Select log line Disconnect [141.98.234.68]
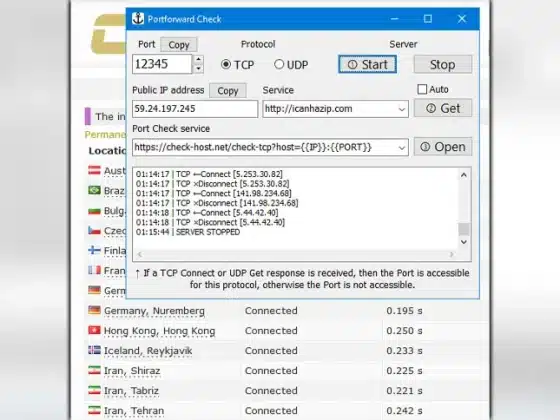The width and height of the screenshot is (560, 420). click(217, 203)
